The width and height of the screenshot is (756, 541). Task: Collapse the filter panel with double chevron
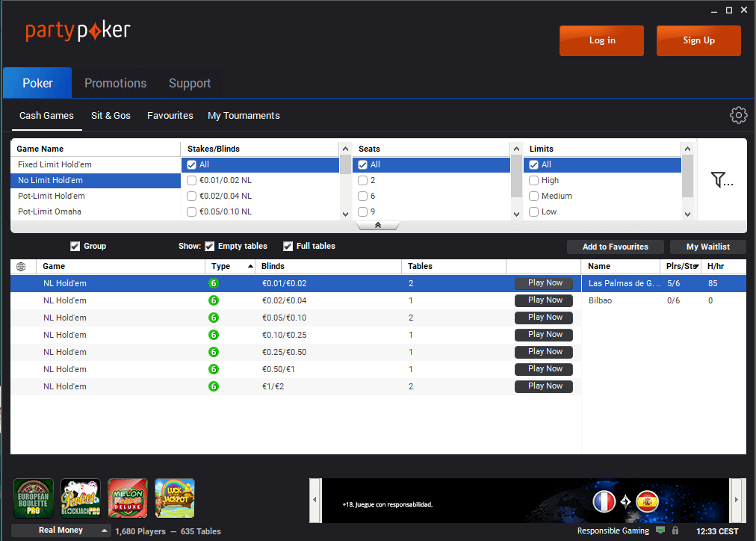tap(378, 225)
